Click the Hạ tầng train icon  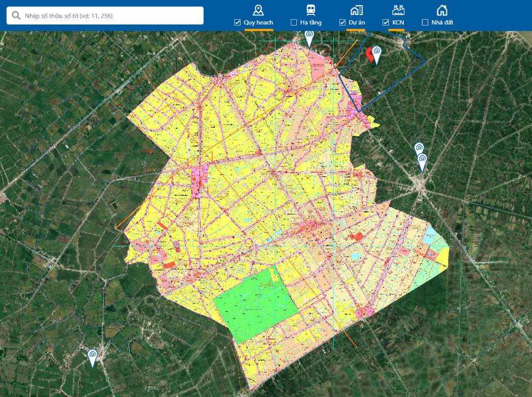pos(310,10)
